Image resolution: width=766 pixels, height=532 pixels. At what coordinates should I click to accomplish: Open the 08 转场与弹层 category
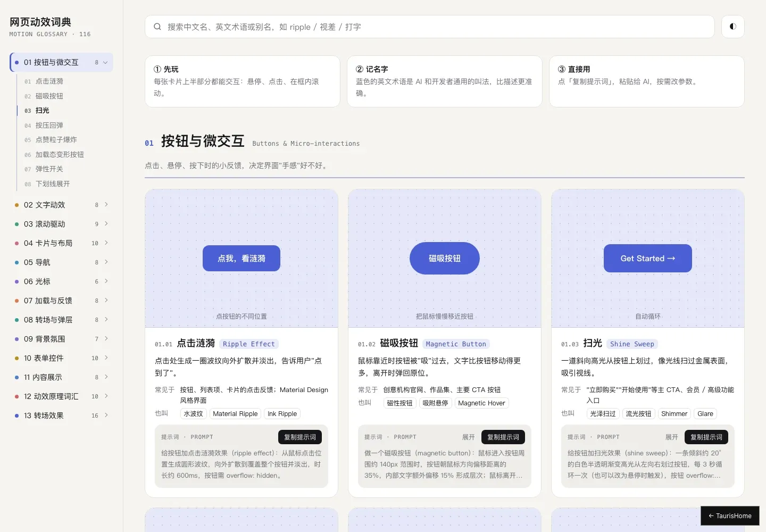point(62,320)
